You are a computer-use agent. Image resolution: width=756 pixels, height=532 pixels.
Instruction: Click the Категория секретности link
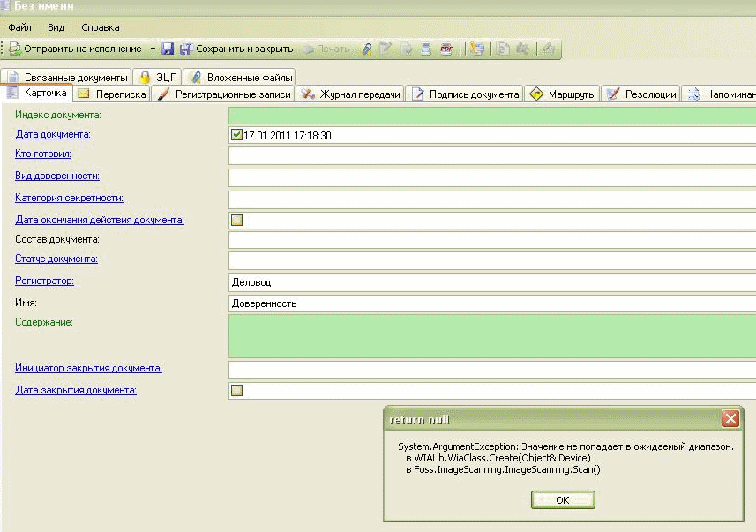click(x=69, y=198)
